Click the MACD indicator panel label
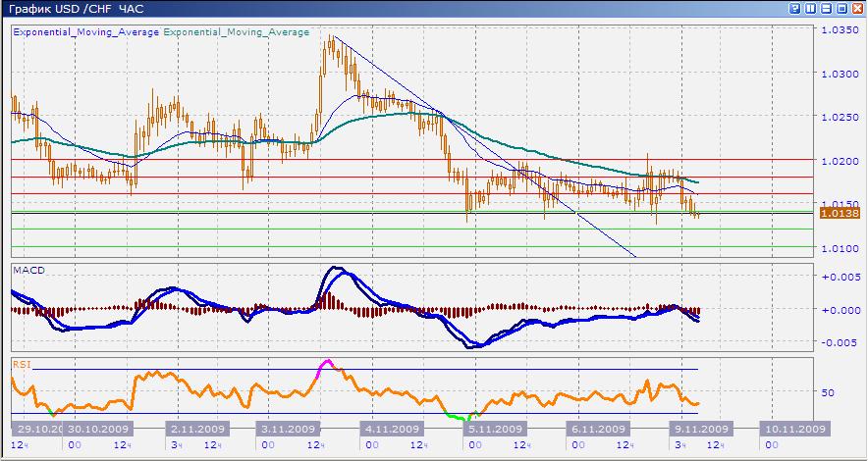 click(x=29, y=269)
